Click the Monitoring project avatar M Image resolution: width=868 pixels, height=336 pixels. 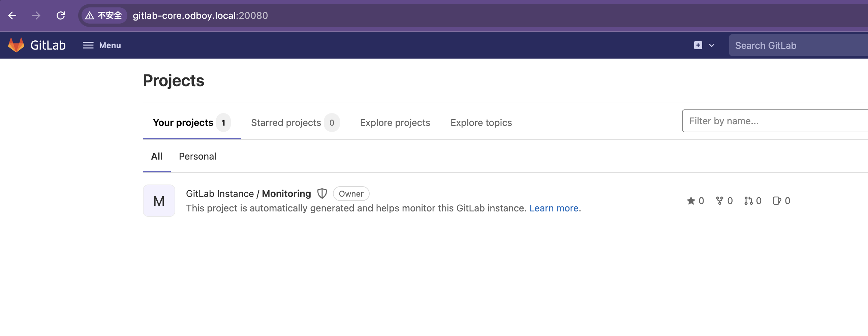click(159, 201)
